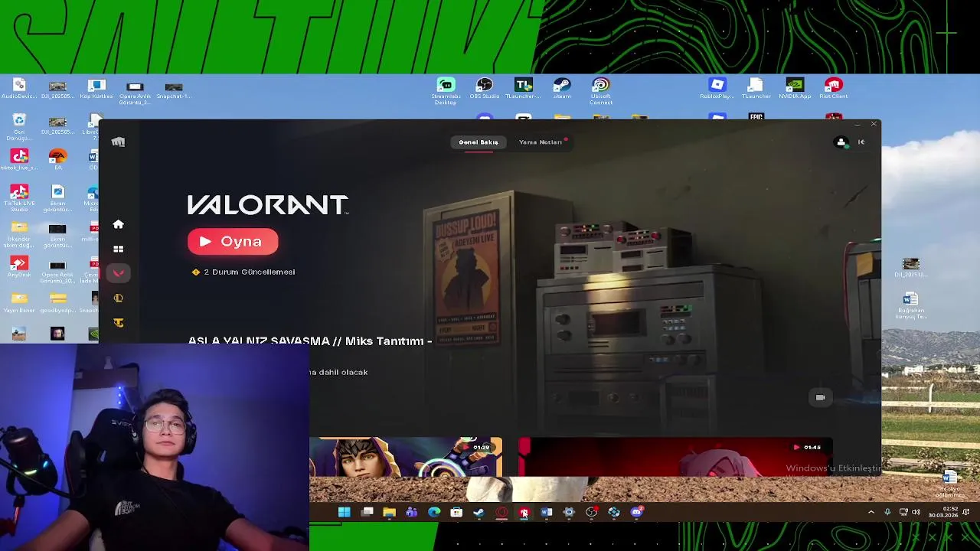Open the Home icon in Riot Client sidebar
Screen dimensions: 980x551
click(118, 224)
